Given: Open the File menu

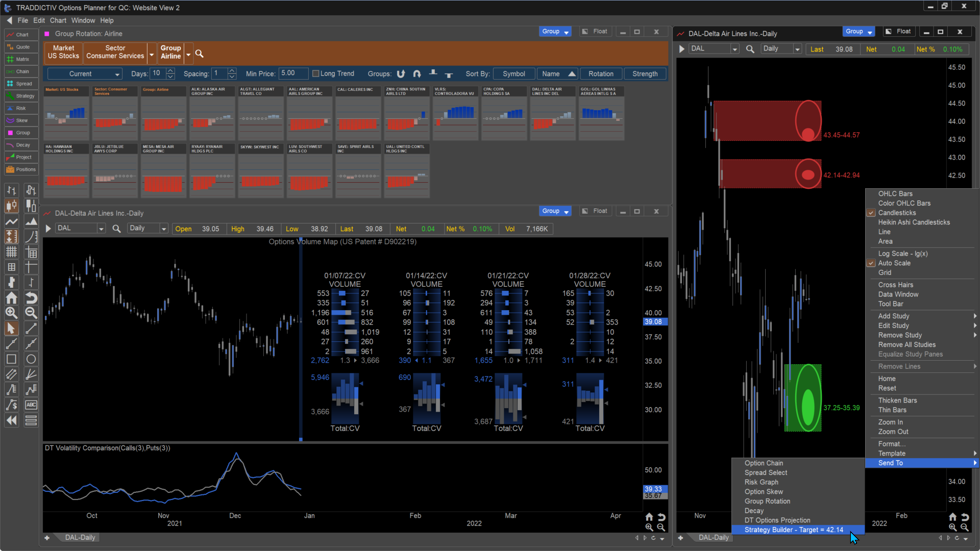Looking at the screenshot, I should pyautogui.click(x=22, y=20).
